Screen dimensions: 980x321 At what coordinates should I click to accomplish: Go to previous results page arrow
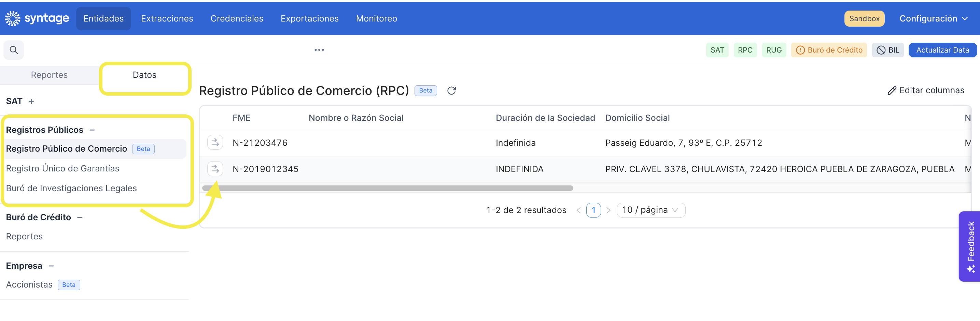point(579,210)
